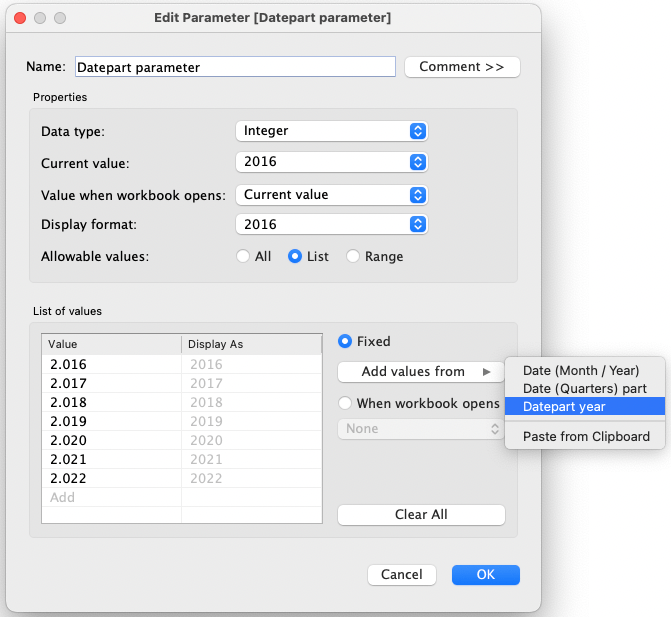
Task: Click the Cancel button
Action: [401, 575]
